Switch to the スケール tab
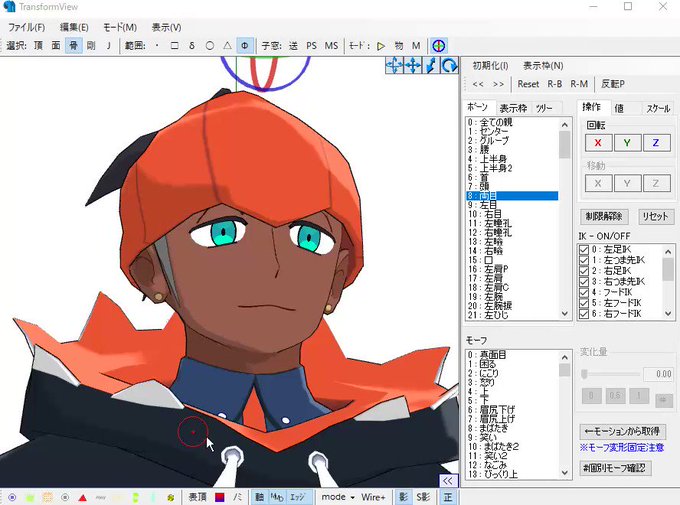Image resolution: width=680 pixels, height=505 pixels. 658,108
